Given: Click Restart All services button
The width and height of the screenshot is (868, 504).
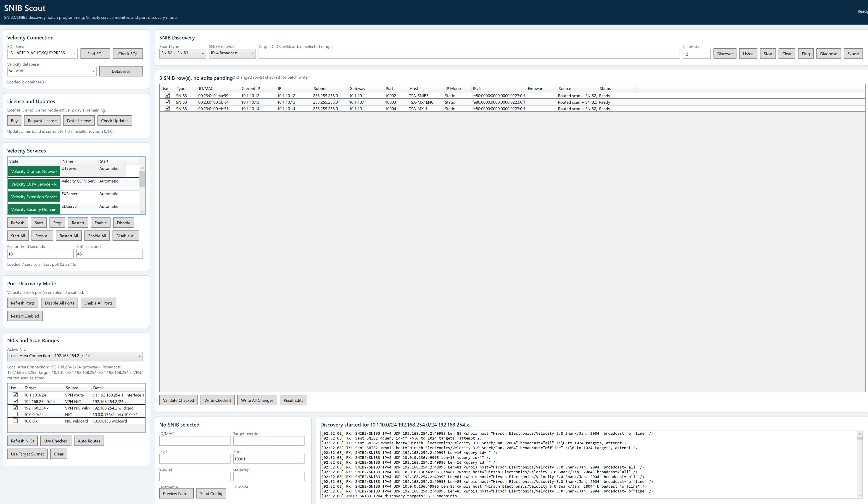Looking at the screenshot, I should click(x=69, y=236).
